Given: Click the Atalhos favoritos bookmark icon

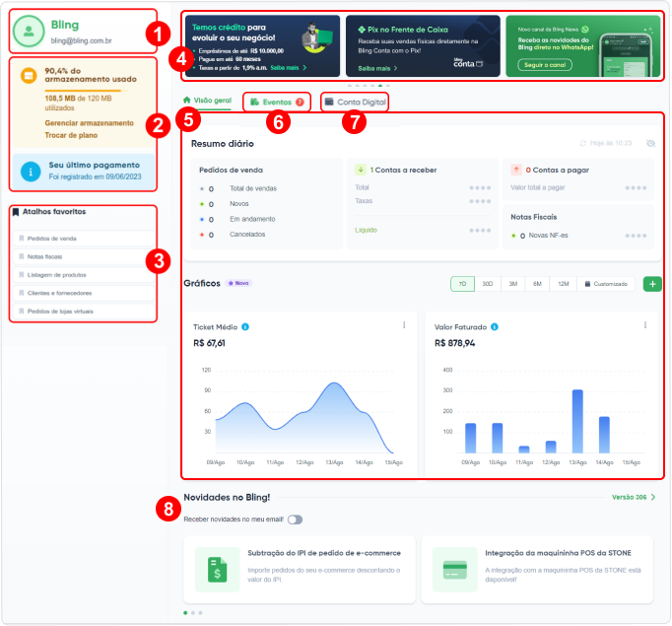Looking at the screenshot, I should click(16, 212).
